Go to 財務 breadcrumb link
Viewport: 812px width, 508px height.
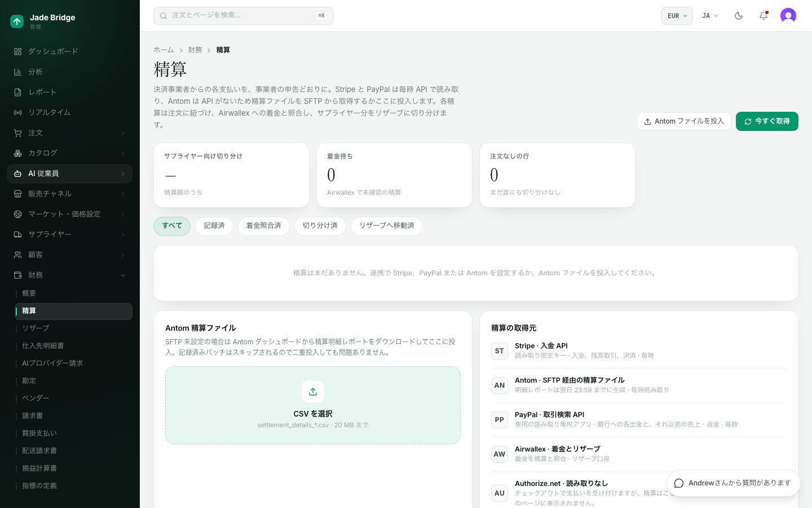tap(195, 50)
